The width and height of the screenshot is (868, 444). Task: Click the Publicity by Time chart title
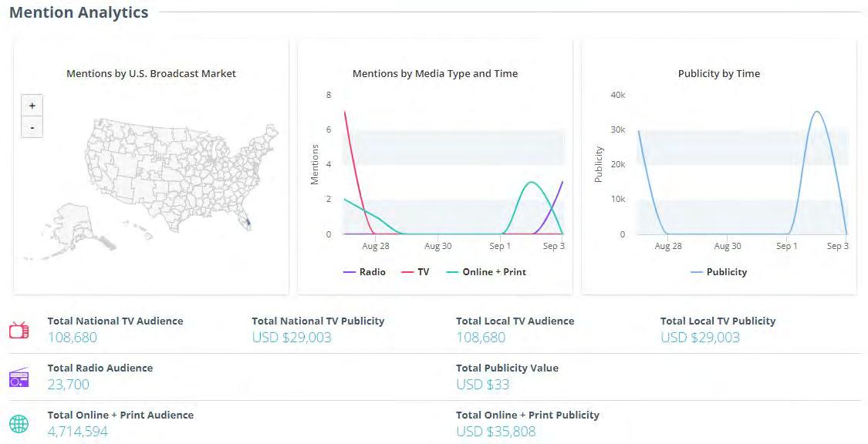(x=718, y=74)
